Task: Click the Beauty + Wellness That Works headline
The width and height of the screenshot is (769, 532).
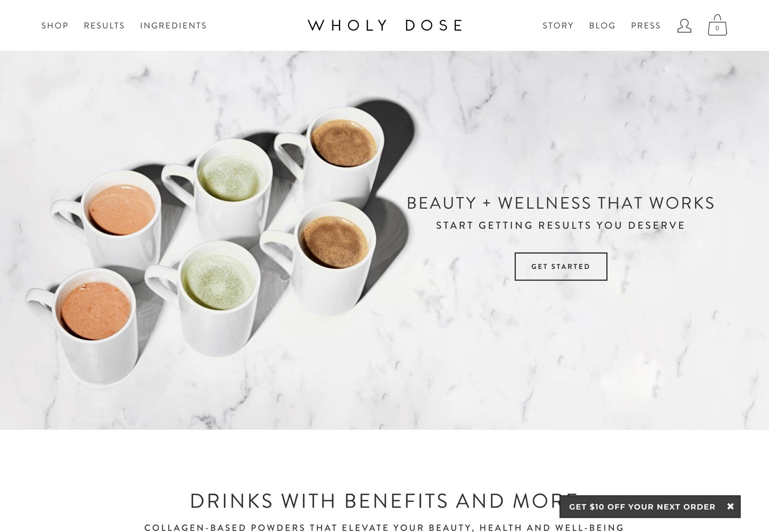Action: [561, 203]
